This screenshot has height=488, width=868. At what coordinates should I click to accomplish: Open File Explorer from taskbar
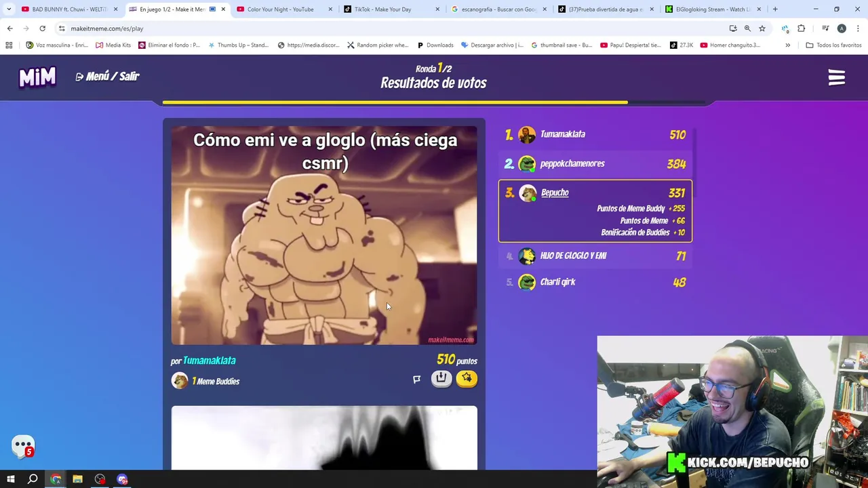point(77,479)
